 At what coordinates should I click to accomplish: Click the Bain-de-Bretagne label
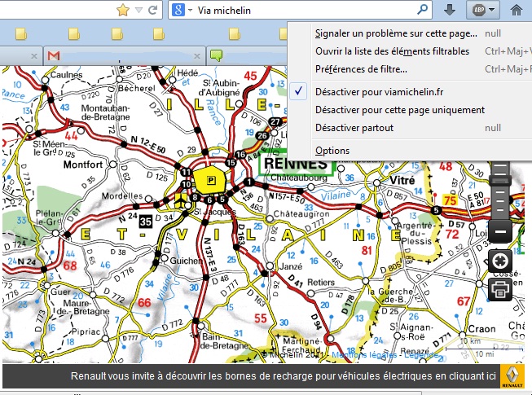click(x=225, y=341)
